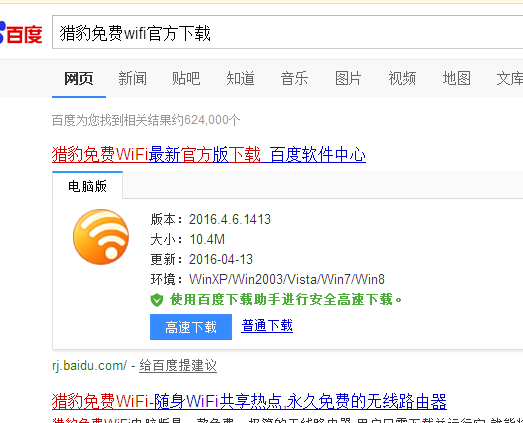This screenshot has height=423, width=523.
Task: Click the result count text 百度为您找到相关结果约624,000个
Action: 146,120
